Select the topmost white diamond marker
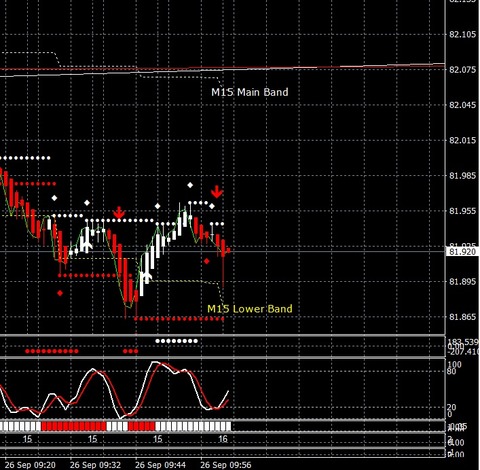 [190, 185]
